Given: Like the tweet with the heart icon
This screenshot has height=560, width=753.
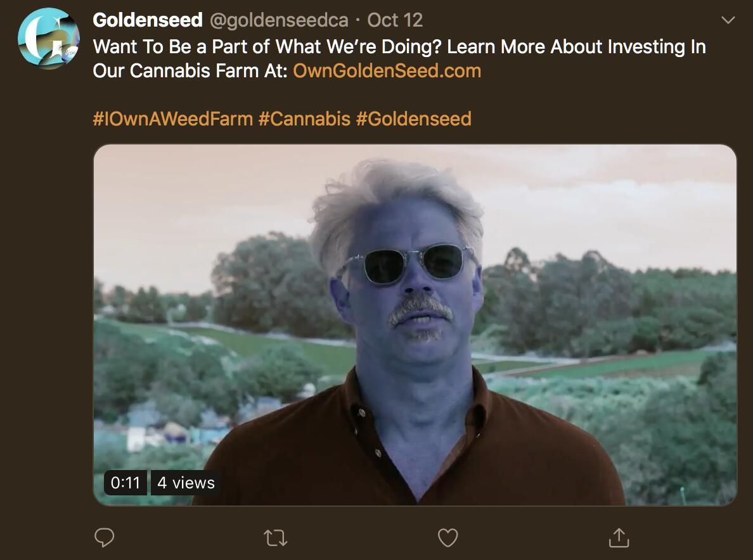Looking at the screenshot, I should 447,537.
